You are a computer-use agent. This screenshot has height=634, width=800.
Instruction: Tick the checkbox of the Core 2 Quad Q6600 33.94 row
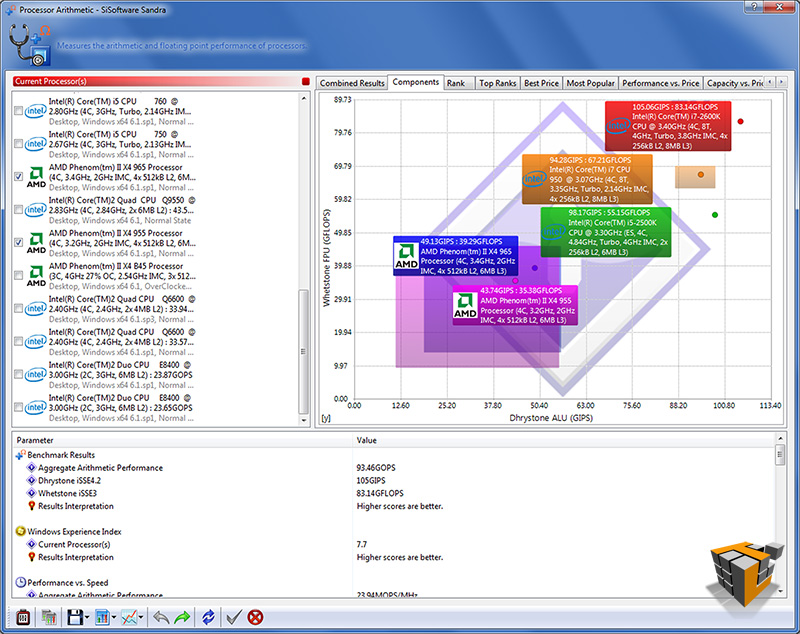tap(18, 309)
